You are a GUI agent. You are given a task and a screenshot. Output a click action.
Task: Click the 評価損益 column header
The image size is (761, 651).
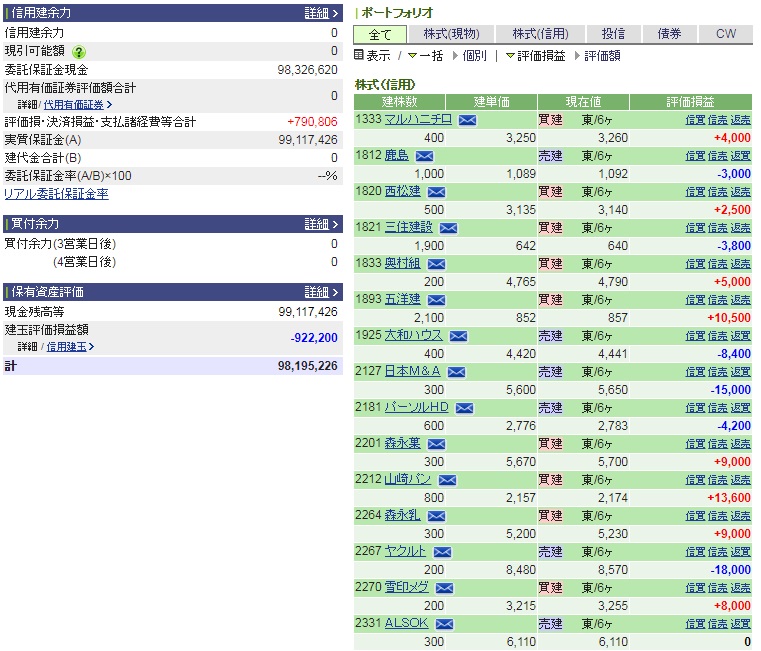click(691, 102)
